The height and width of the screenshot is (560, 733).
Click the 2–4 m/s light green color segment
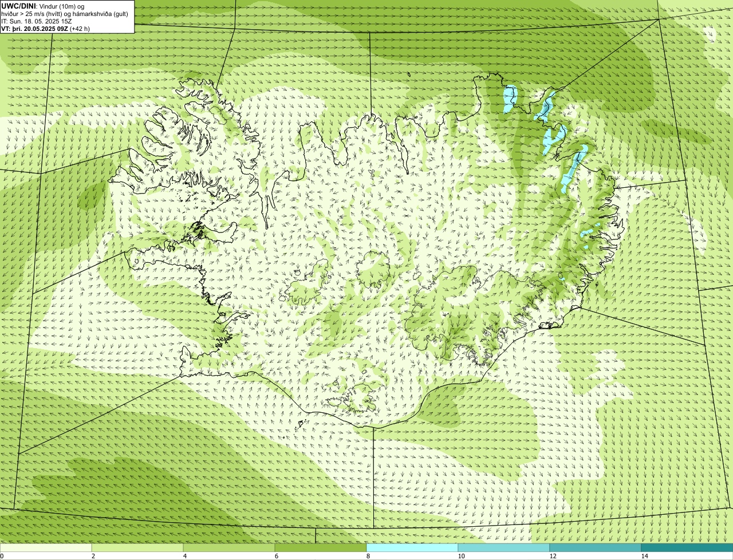coord(137,547)
